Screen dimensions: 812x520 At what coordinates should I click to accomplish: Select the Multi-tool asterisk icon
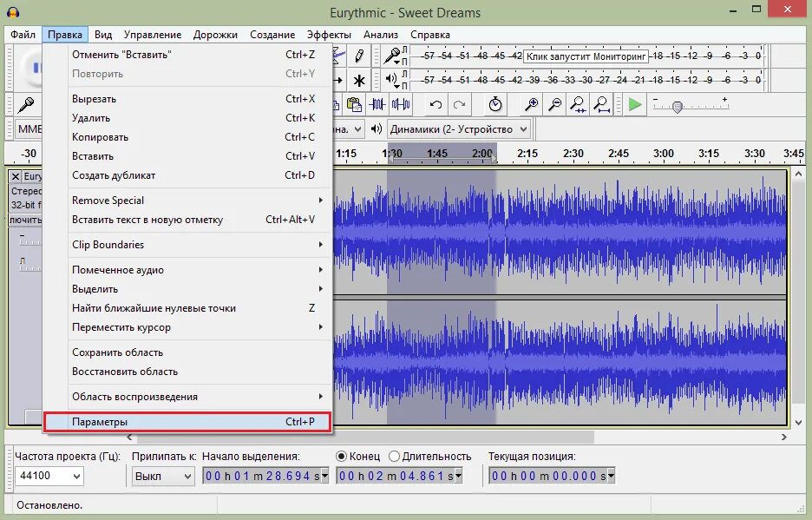(358, 80)
